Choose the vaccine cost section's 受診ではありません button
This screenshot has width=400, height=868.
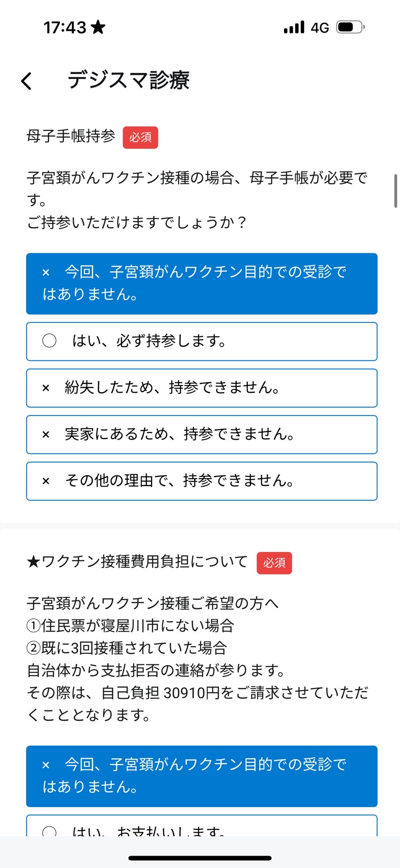coord(202,776)
